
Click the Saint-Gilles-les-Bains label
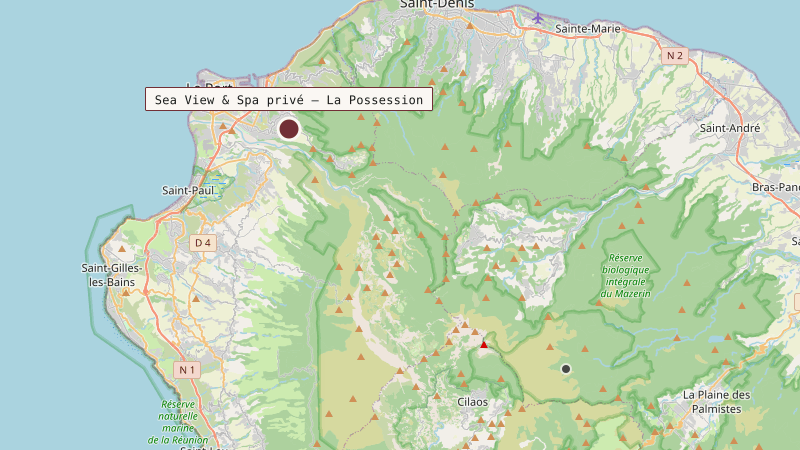pos(112,275)
